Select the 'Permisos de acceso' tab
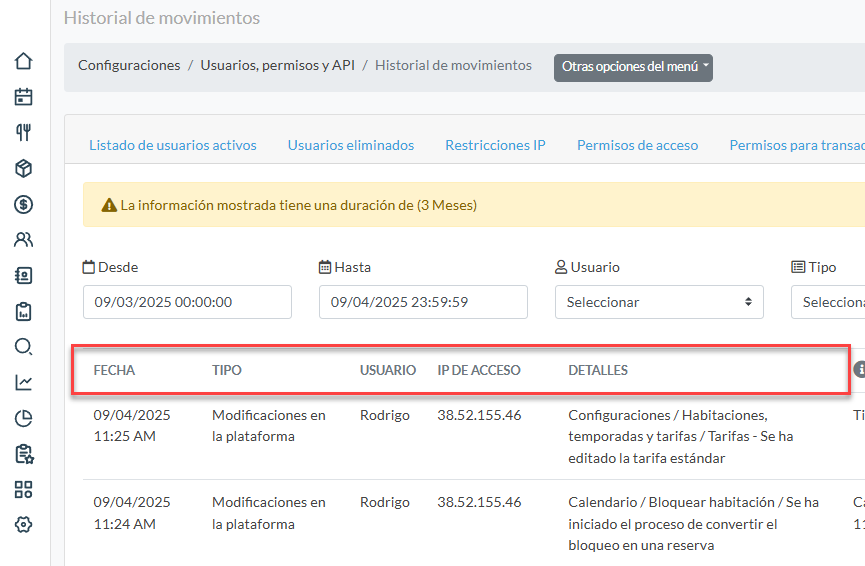Screen dimensions: 865x566 (637, 145)
